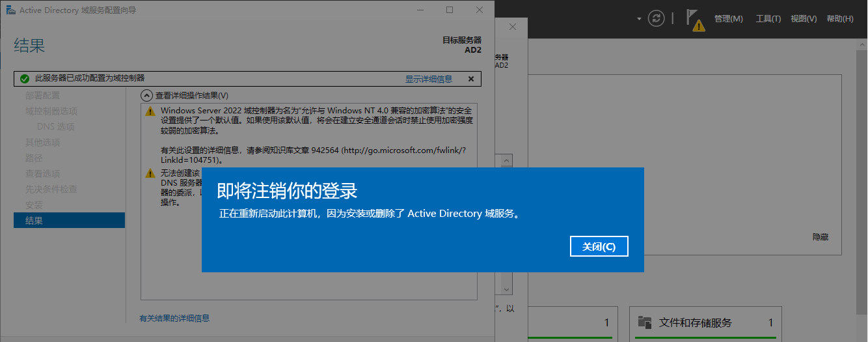Select 查看选项 step in wizard sidebar
Image resolution: width=868 pixels, height=342 pixels.
[x=42, y=173]
